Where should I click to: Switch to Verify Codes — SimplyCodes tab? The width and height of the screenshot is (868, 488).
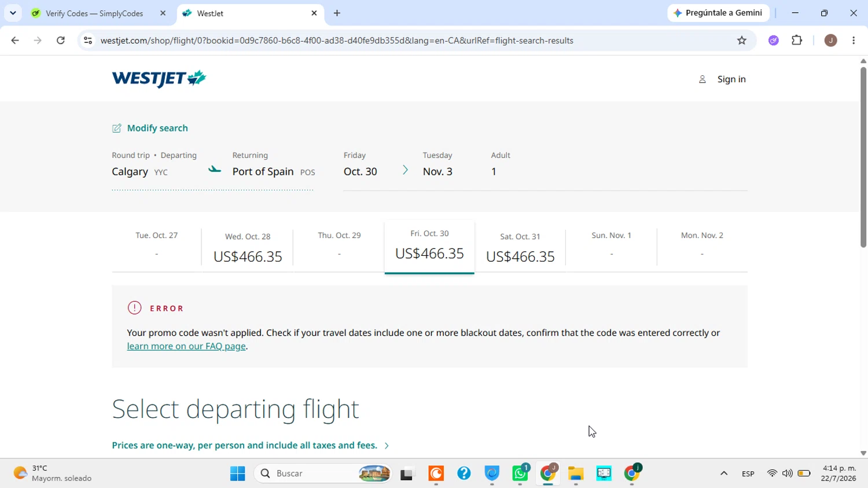[x=94, y=13]
